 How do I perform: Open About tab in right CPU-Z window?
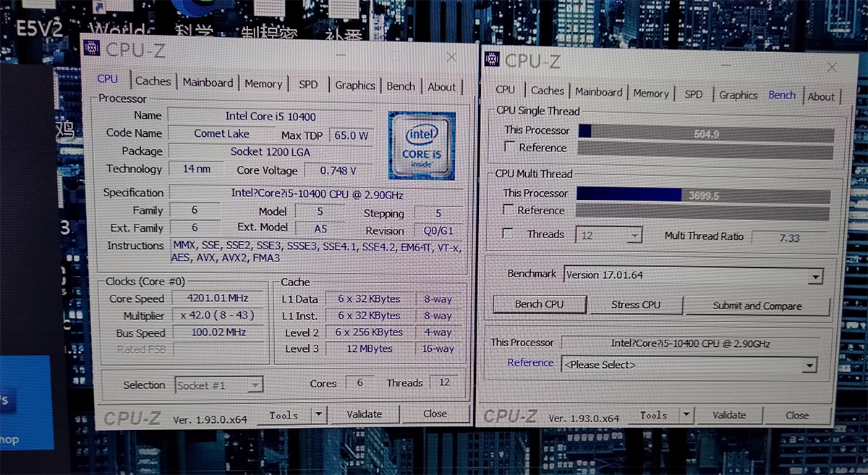tap(821, 96)
